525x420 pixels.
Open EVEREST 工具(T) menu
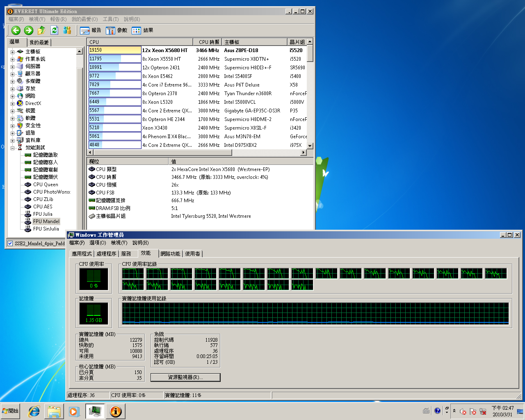111,19
